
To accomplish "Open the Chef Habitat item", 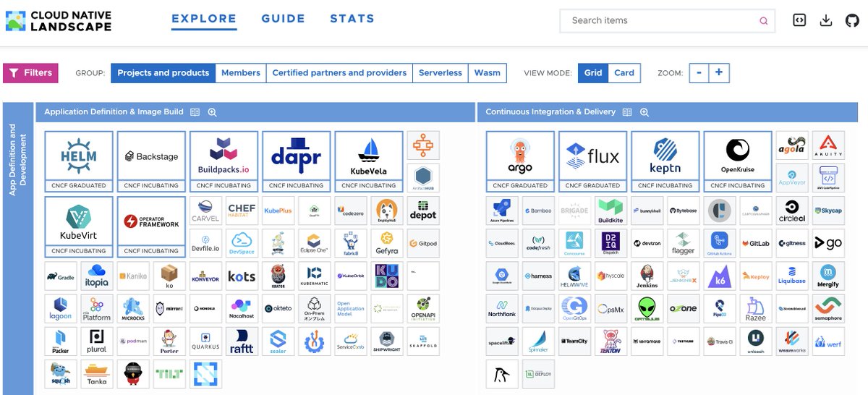I will point(242,211).
